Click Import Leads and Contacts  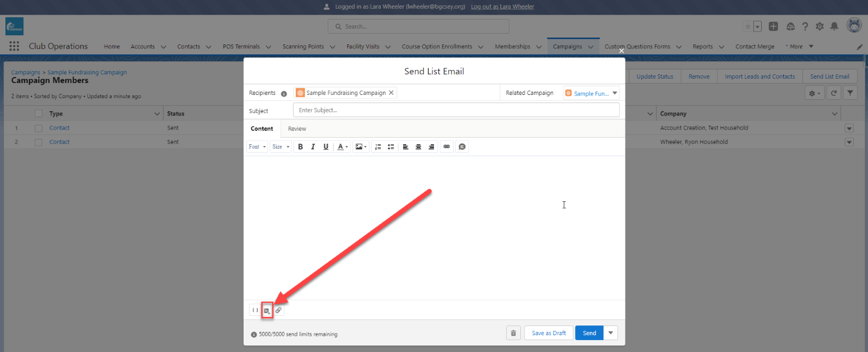point(759,76)
